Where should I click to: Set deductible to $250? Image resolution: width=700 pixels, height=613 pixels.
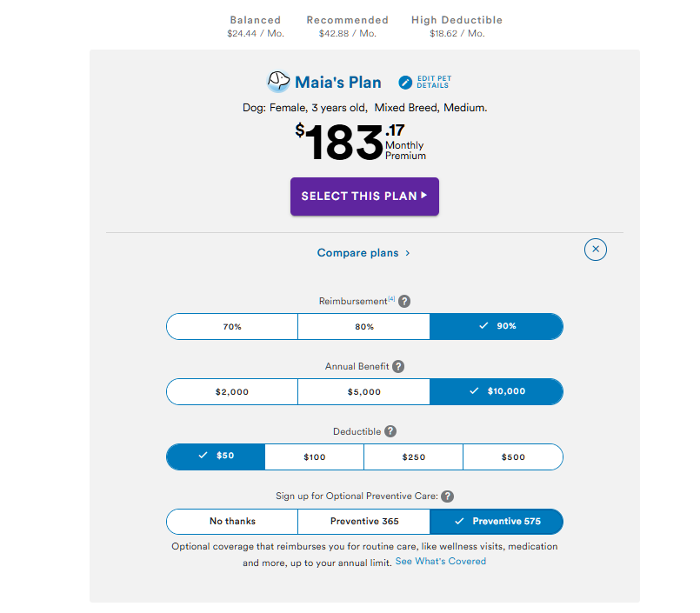click(x=413, y=456)
